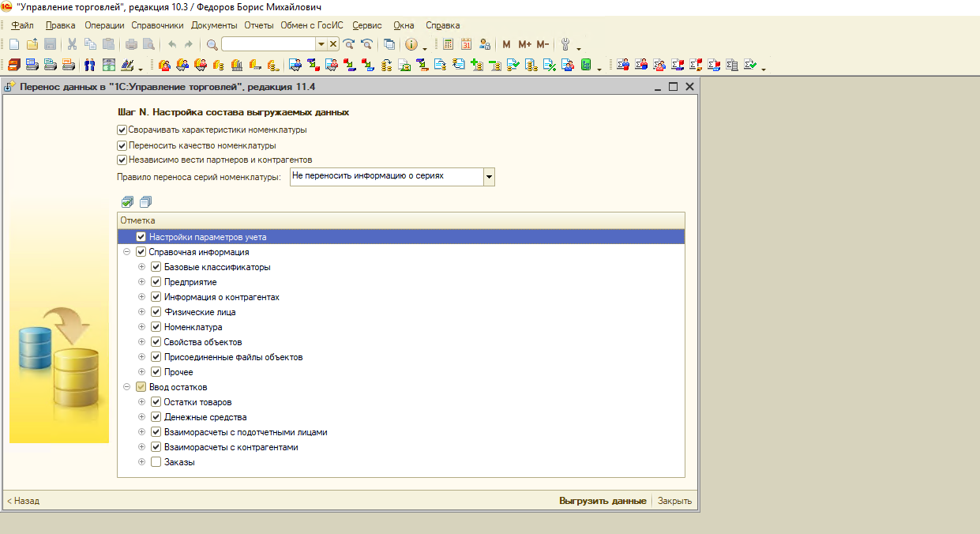
Task: Uncheck 'Остатки товаров' checkbox
Action: (x=156, y=402)
